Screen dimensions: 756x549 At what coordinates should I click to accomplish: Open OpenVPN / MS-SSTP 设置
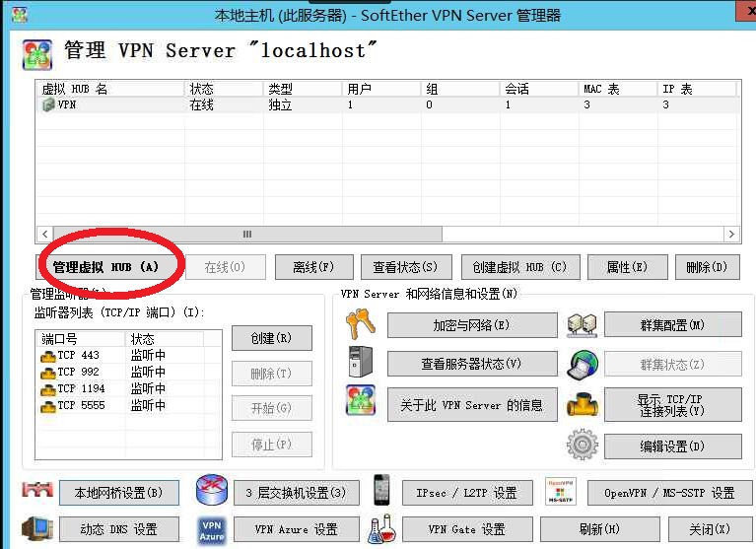coord(668,493)
